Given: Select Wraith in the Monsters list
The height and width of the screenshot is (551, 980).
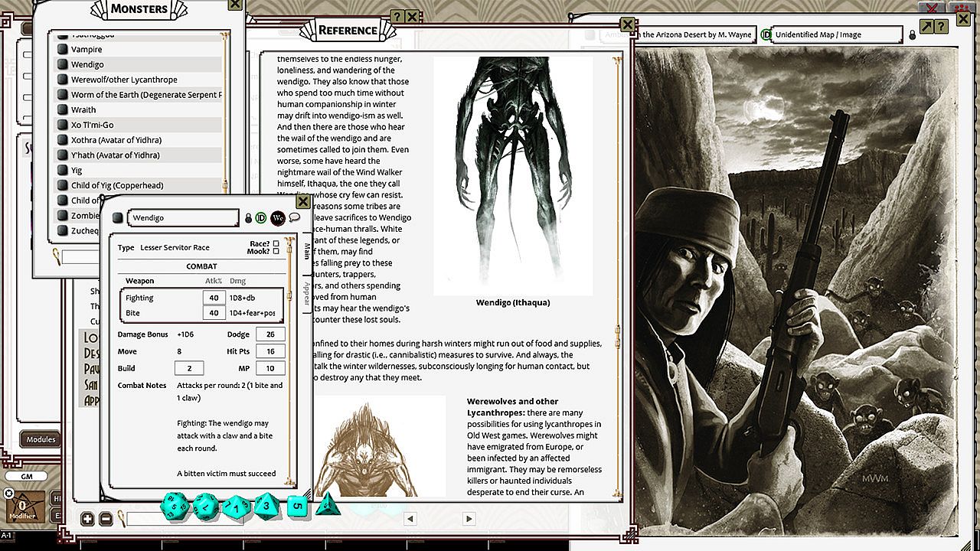Looking at the screenshot, I should coord(138,110).
